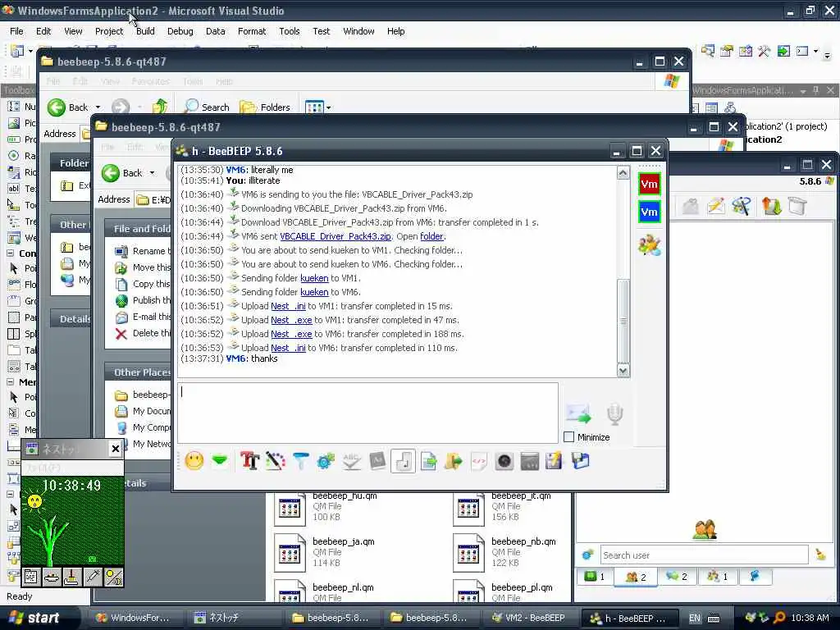Viewport: 840px width, 630px height.
Task: Click 'kueken' link in the VM1 sending line
Action: 314,278
